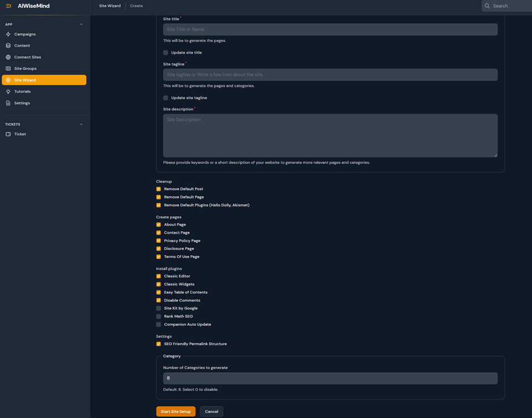Click 'Default: 8. Select 0 to disable.' text
This screenshot has width=532, height=418.
[x=191, y=390]
